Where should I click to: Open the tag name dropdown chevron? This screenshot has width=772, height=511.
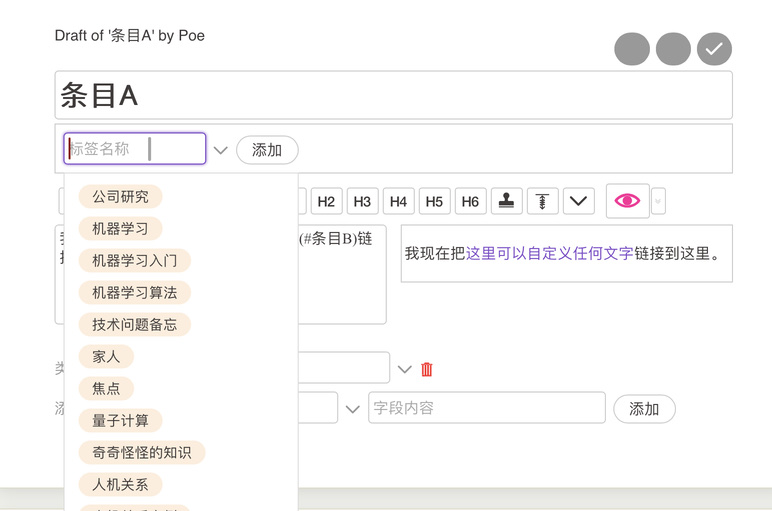(x=221, y=150)
